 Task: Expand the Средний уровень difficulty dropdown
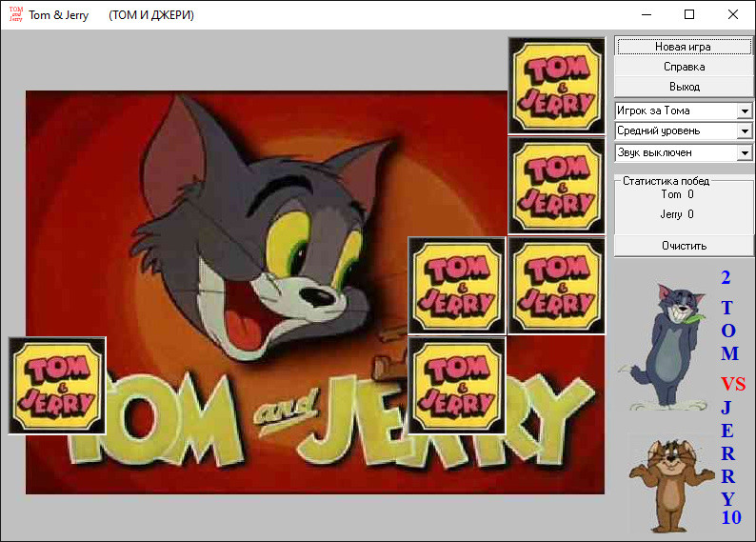click(684, 131)
